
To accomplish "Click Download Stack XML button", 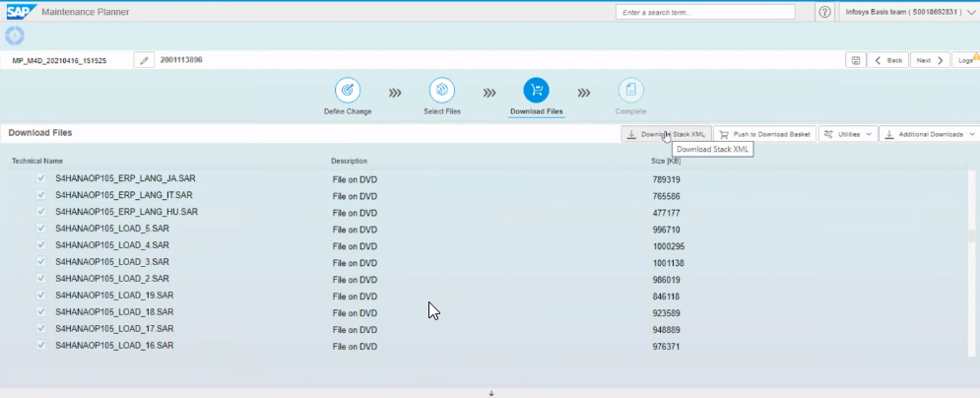I will click(666, 134).
